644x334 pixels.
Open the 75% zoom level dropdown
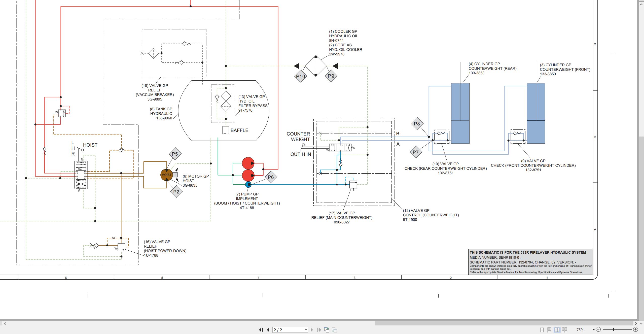coord(594,330)
